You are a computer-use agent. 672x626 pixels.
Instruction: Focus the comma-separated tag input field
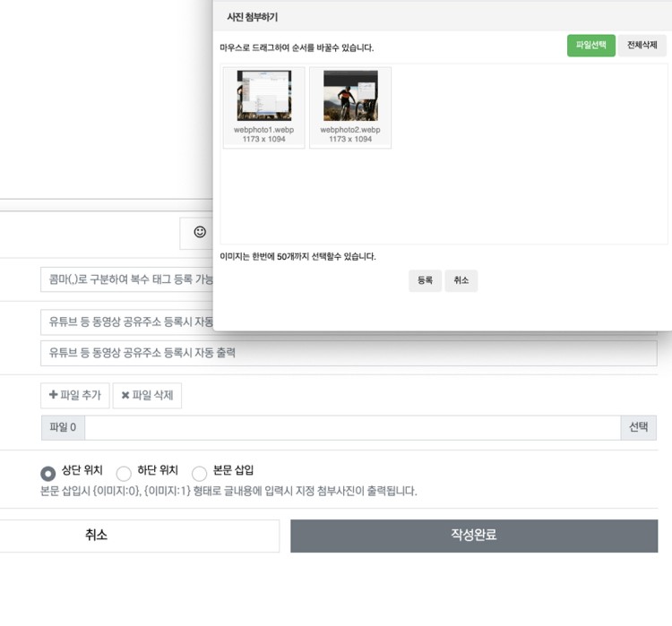click(x=126, y=279)
